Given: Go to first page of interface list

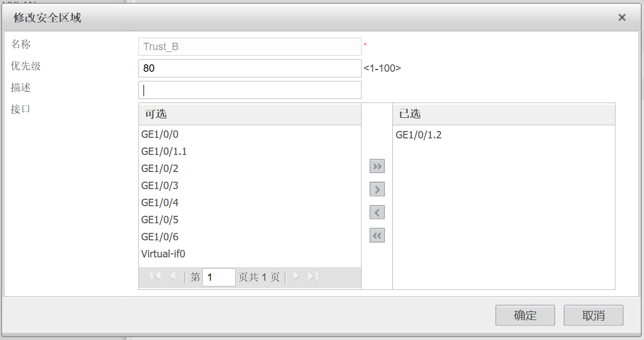Looking at the screenshot, I should (x=155, y=276).
